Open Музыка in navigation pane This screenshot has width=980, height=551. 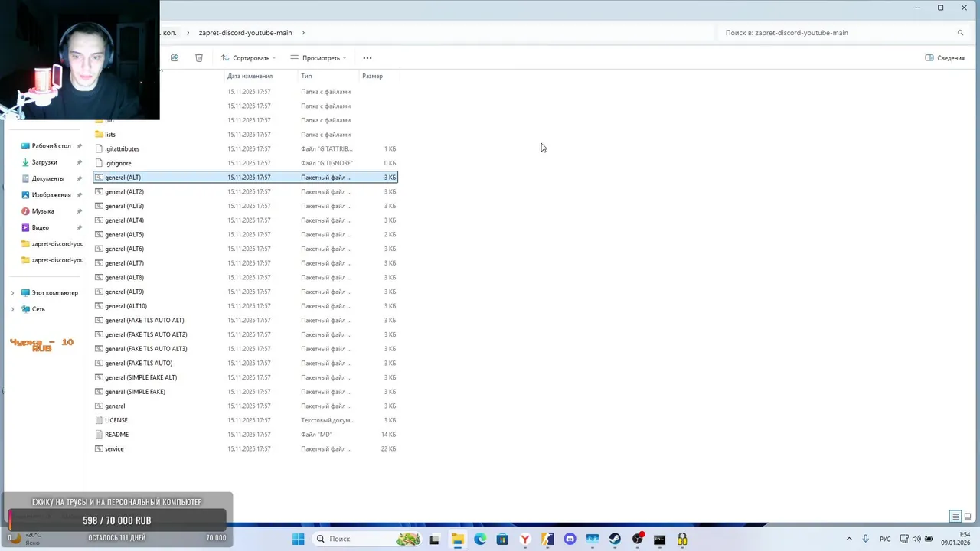tap(43, 211)
